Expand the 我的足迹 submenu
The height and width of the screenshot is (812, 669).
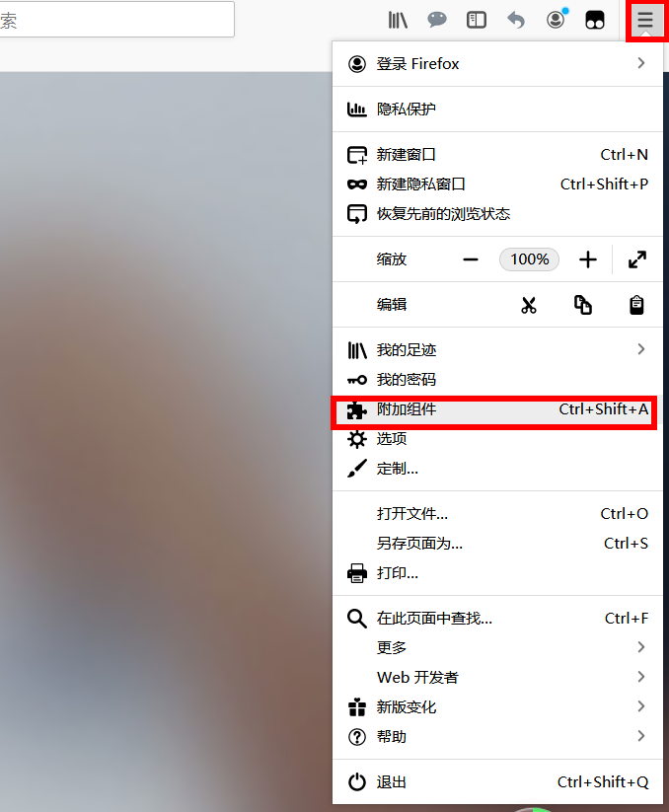click(497, 350)
